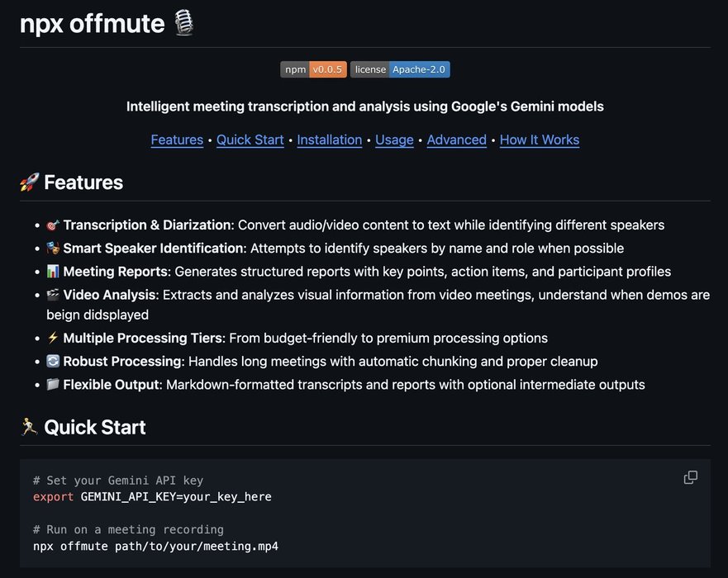Click the refresh icon for Robust Processing
728x578 pixels.
coord(53,362)
